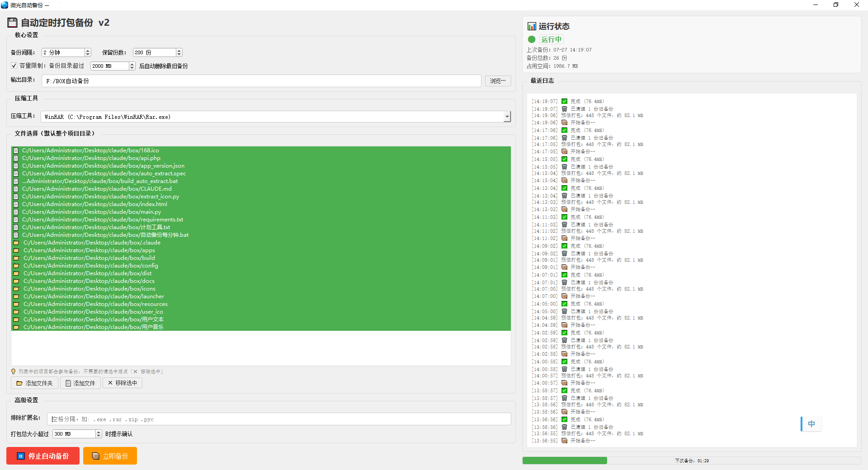Screen dimensions: 868x470
Task: Select the auto_extract.spec file row
Action: click(x=261, y=174)
